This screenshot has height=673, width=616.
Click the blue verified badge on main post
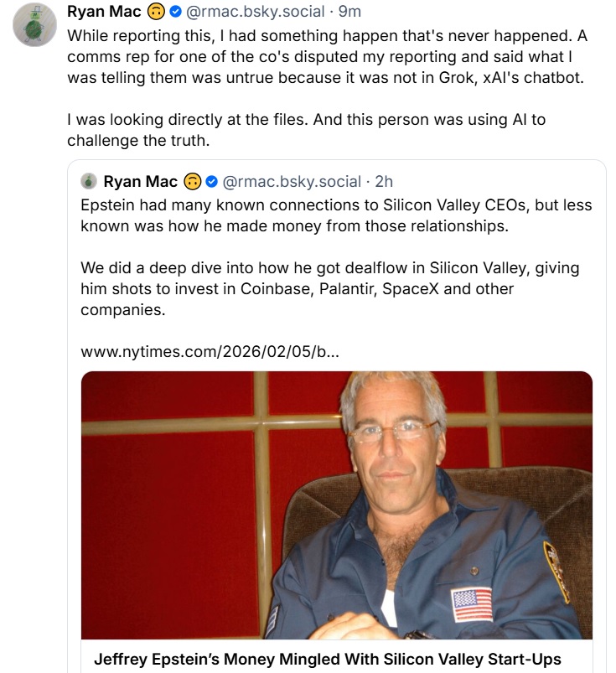pos(176,13)
